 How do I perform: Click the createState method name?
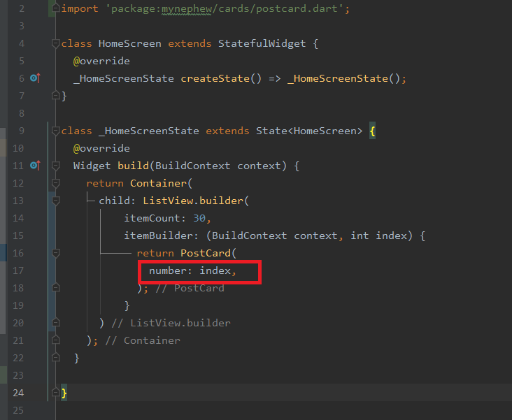coord(215,79)
